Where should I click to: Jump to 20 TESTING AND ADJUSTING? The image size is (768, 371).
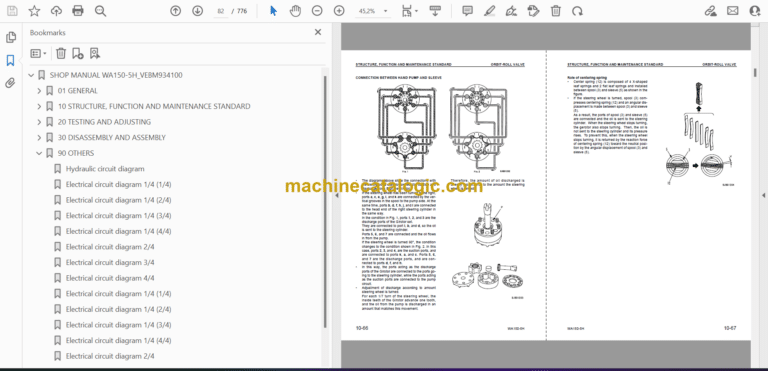[x=104, y=122]
